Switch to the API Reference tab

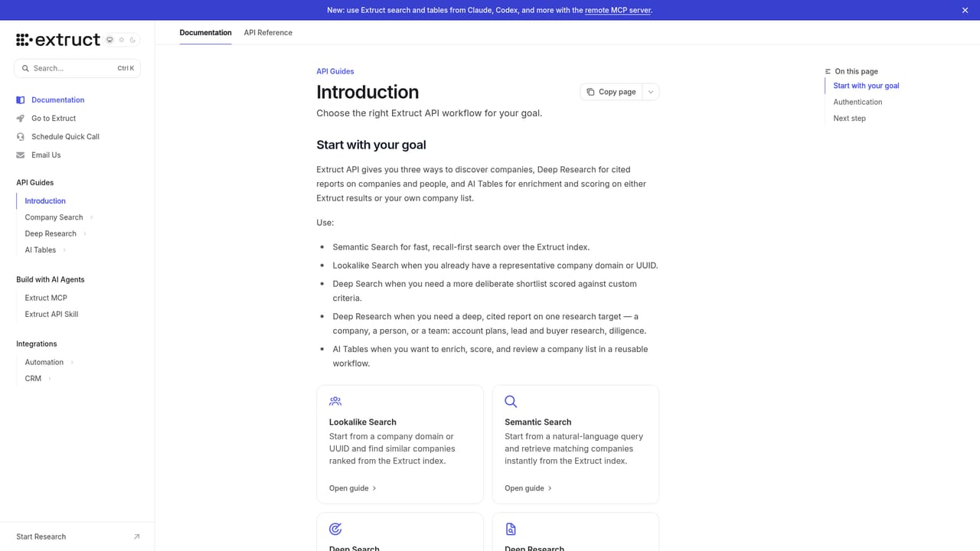(268, 33)
